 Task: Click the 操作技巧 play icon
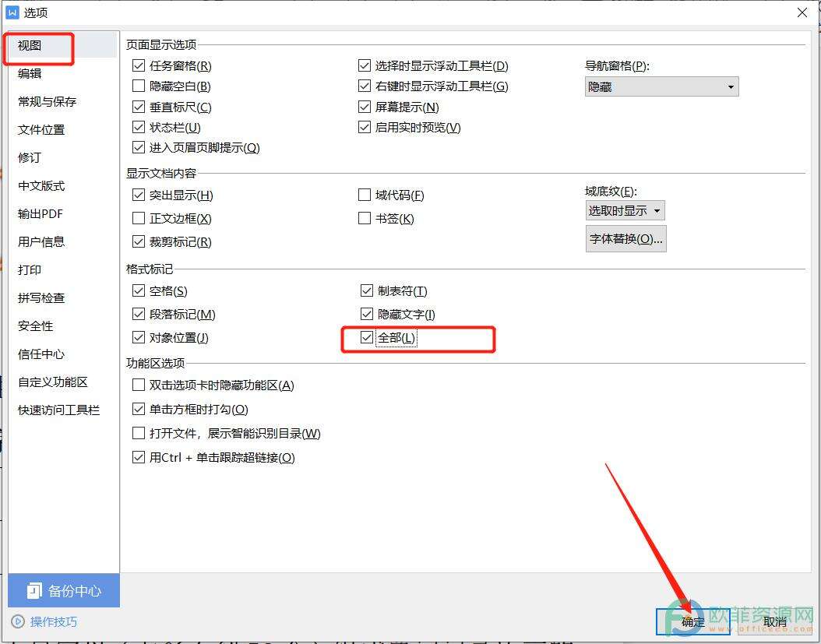[18, 621]
